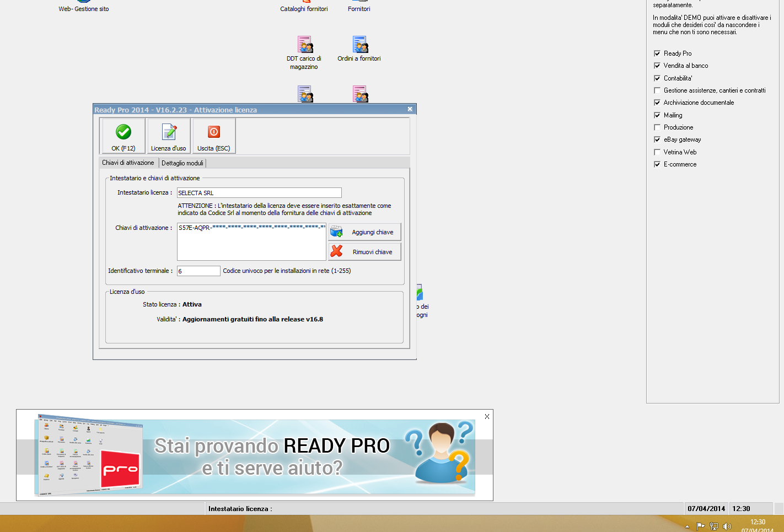Click the ATTENZIONE warning note

[284, 209]
